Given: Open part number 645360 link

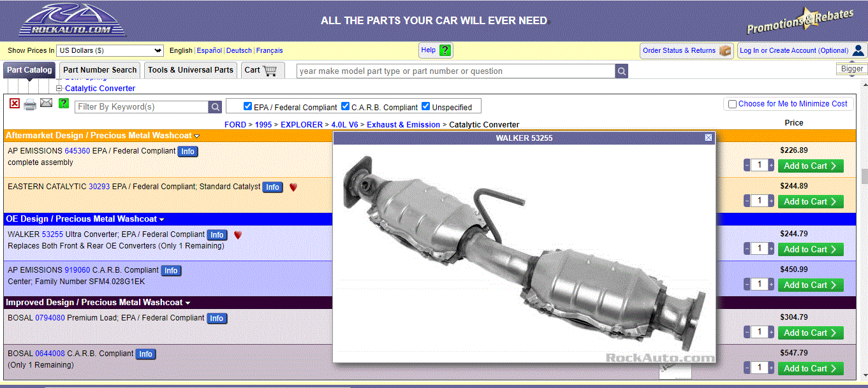Looking at the screenshot, I should [x=77, y=151].
